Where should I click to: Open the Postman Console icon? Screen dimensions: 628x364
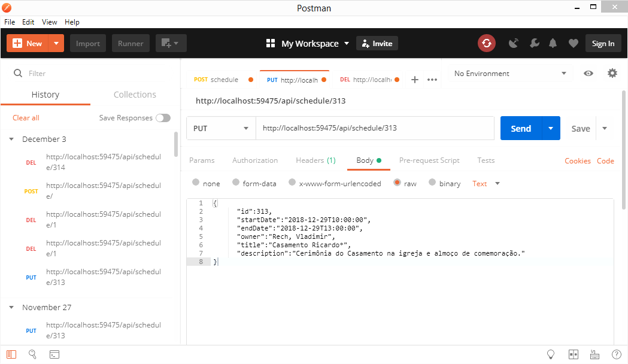pos(54,354)
